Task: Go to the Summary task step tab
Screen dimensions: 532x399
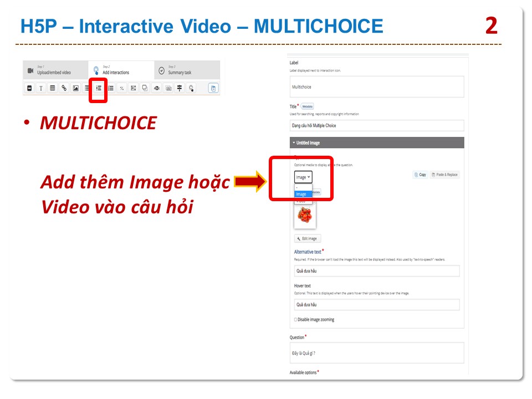Action: [179, 70]
